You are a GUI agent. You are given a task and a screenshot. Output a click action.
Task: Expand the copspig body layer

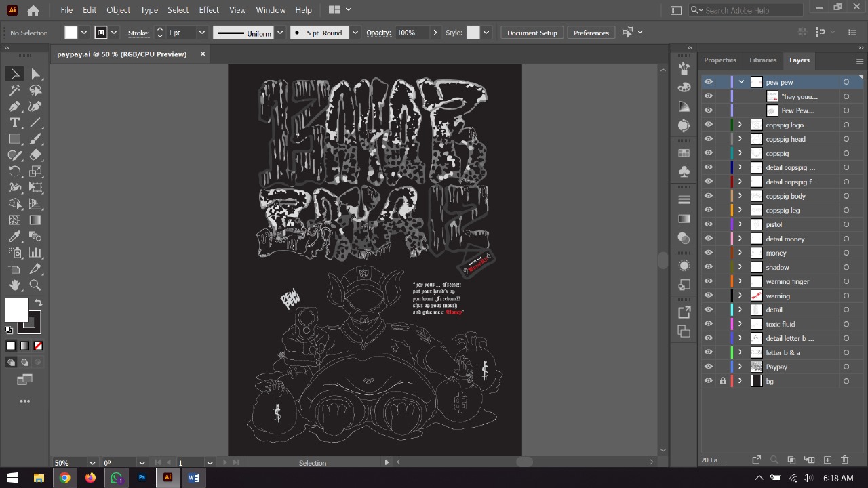(x=740, y=196)
